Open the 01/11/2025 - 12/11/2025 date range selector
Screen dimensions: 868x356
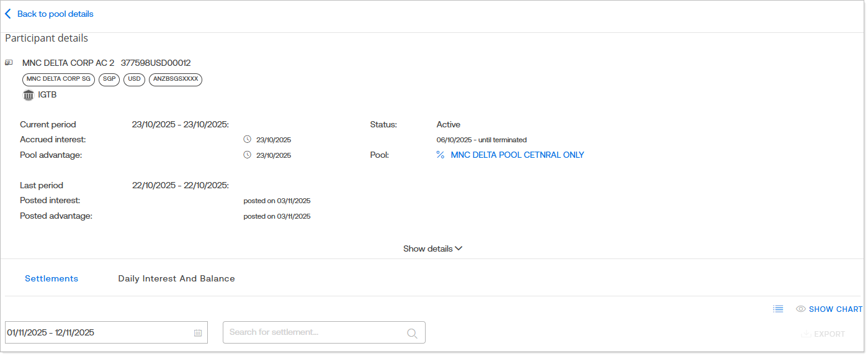tap(99, 332)
